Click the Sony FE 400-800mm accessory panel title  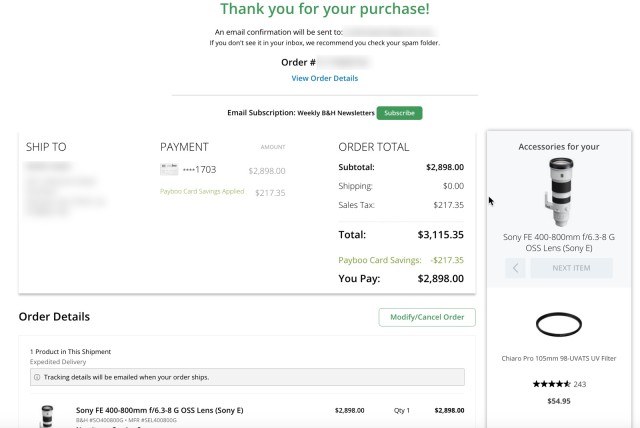click(x=559, y=242)
